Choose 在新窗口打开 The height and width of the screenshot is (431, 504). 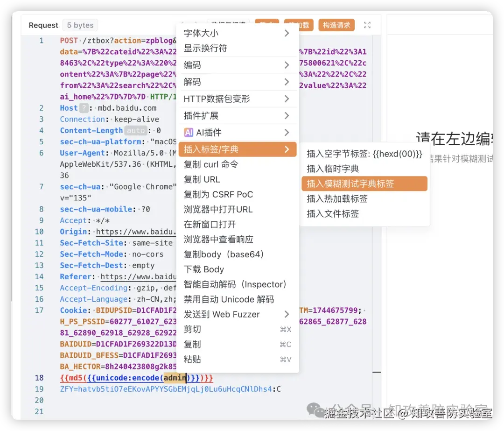pyautogui.click(x=237, y=224)
